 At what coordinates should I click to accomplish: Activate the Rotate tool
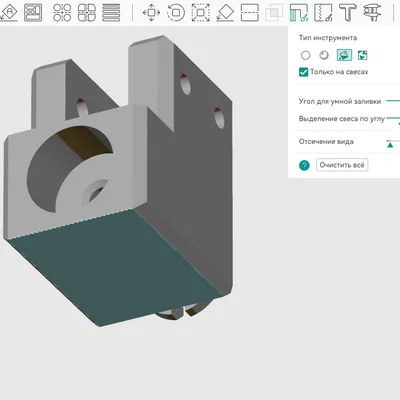[x=176, y=13]
